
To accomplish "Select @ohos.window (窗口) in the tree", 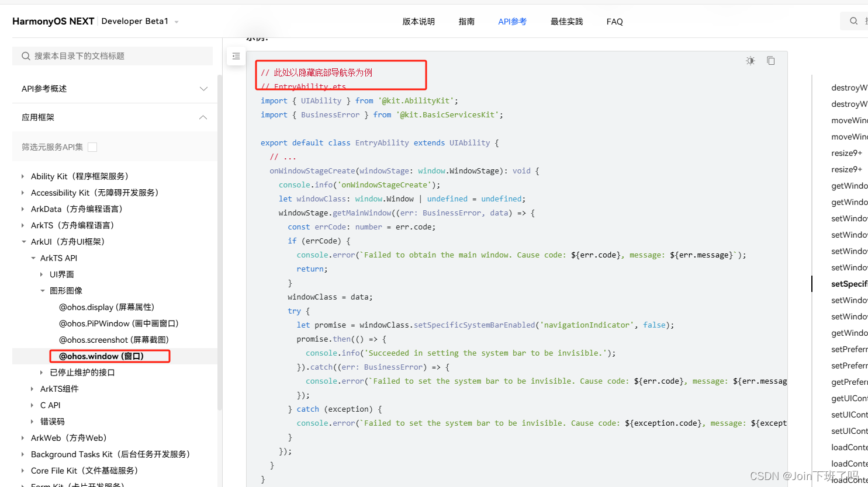I will tap(102, 356).
